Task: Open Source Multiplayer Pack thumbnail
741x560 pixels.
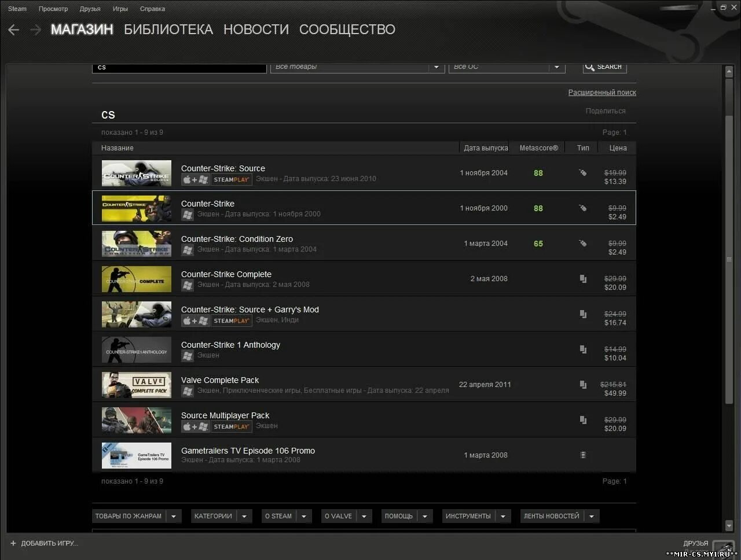Action: [x=137, y=420]
